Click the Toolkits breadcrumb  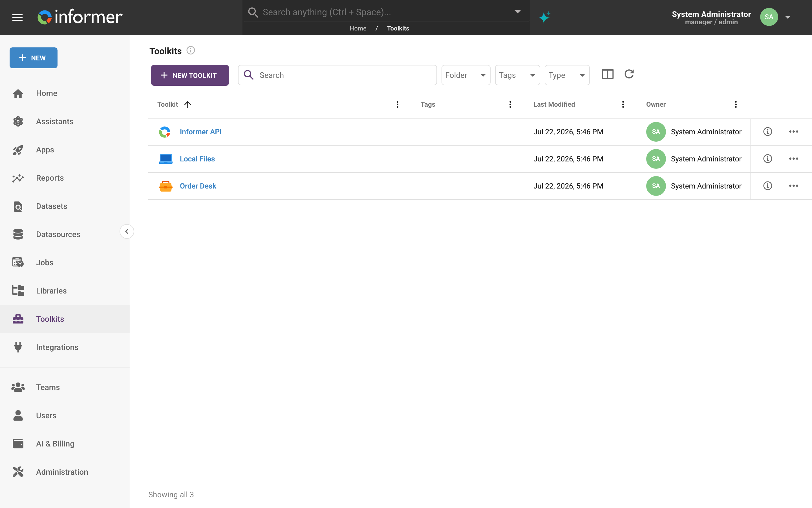click(398, 28)
